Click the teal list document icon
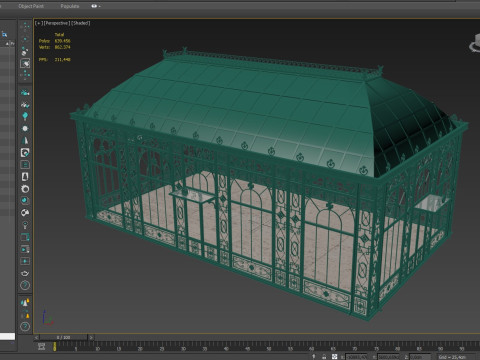Screen dimensions: 480x360 click(25, 165)
